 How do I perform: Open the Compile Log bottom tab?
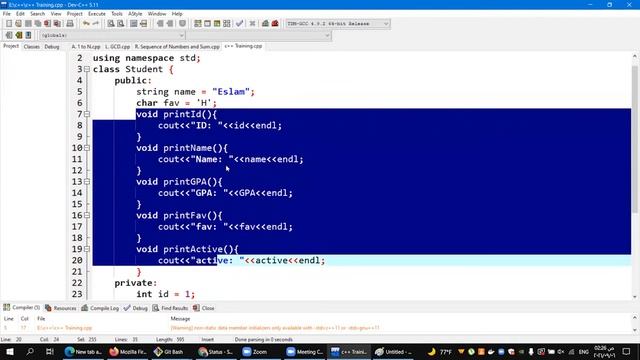tap(100, 308)
